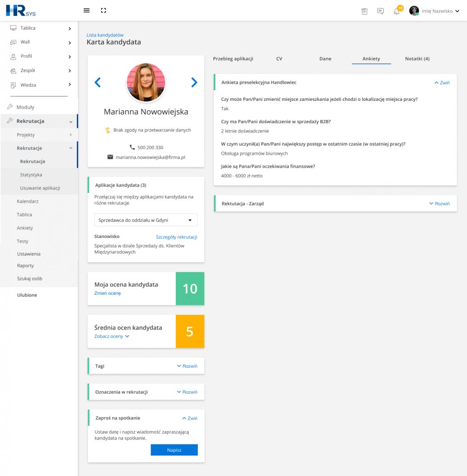Click the Tablica monitor icon in sidebar
467x476 pixels.
pyautogui.click(x=13, y=28)
